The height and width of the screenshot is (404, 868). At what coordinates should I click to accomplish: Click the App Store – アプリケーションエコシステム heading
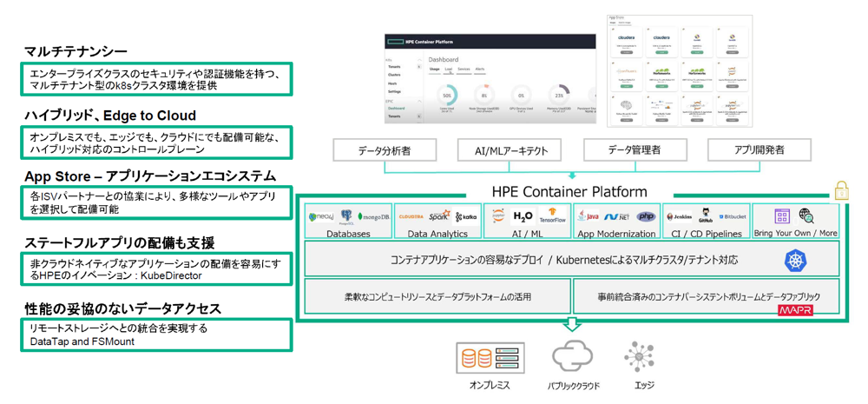point(150,176)
